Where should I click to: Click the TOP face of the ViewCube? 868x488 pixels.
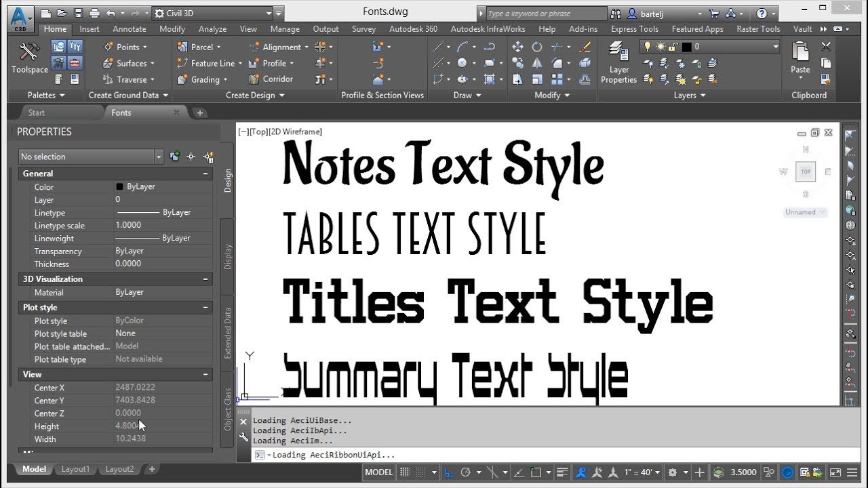806,171
